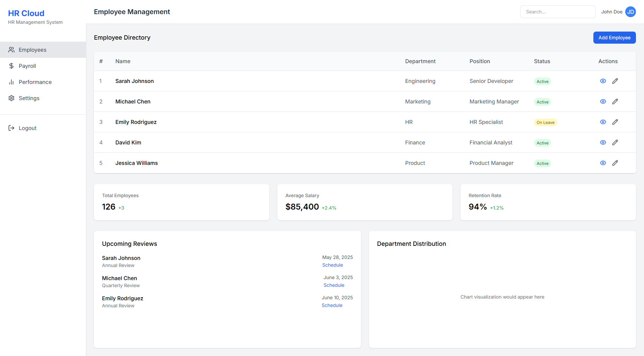Edit David Kim using pencil icon

pyautogui.click(x=615, y=142)
